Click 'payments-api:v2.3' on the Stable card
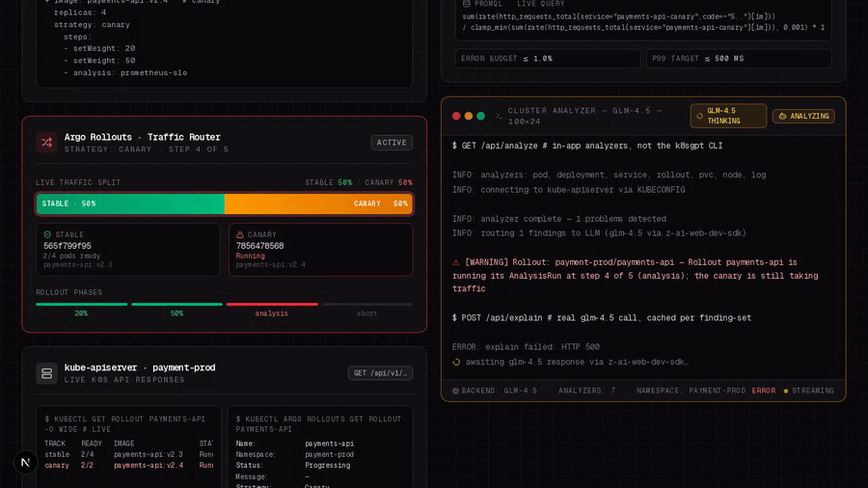868x488 pixels. 77,265
